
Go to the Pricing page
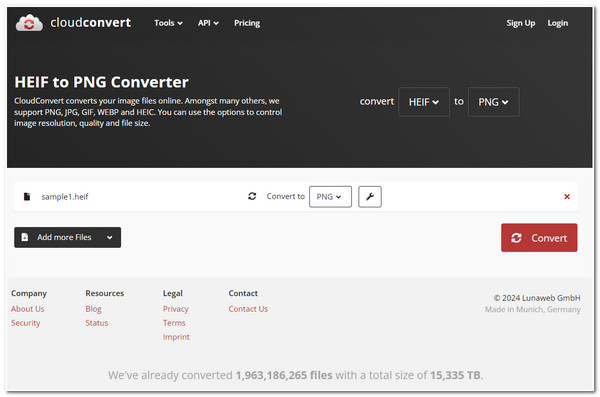(247, 23)
